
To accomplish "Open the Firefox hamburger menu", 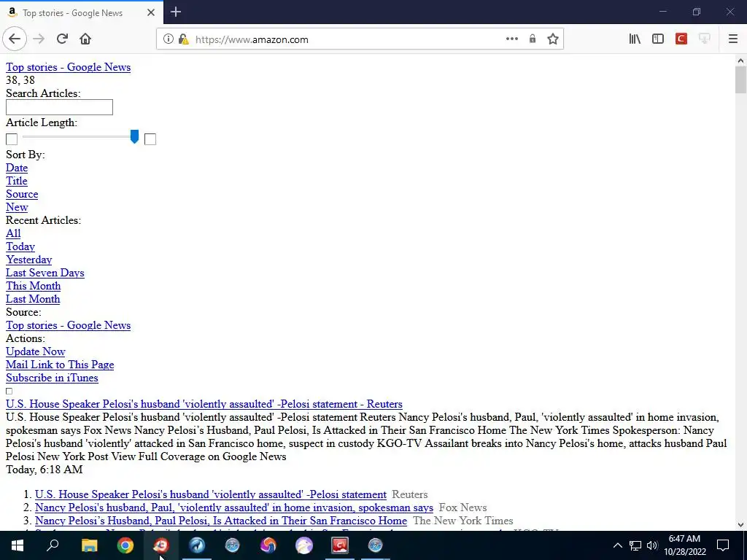I will pos(732,39).
